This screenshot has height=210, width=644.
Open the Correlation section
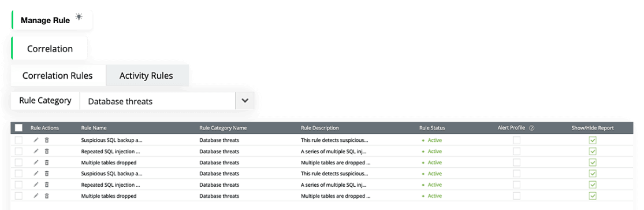pos(50,49)
